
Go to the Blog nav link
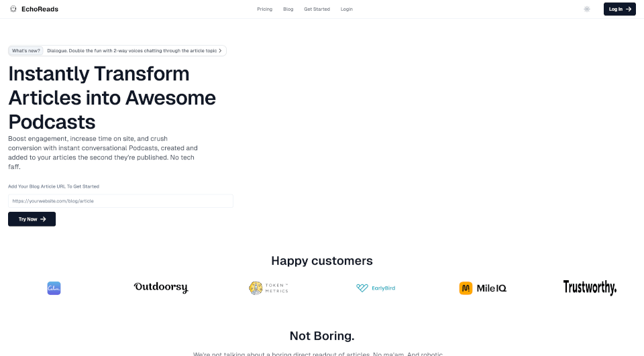pos(288,9)
